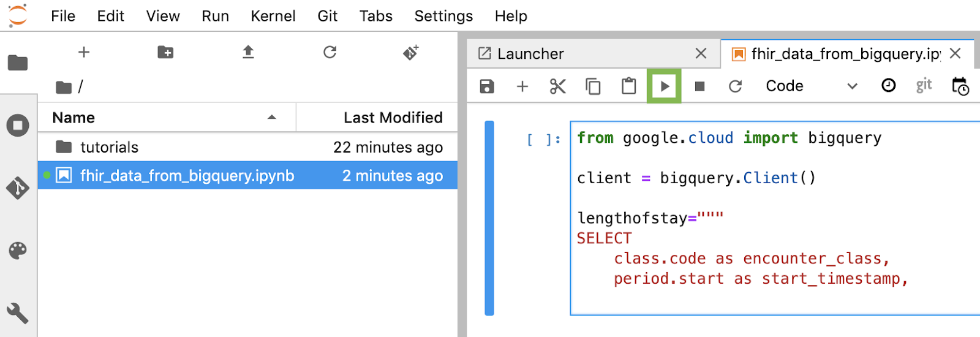Copy the selected cell
The height and width of the screenshot is (337, 980).
[593, 86]
